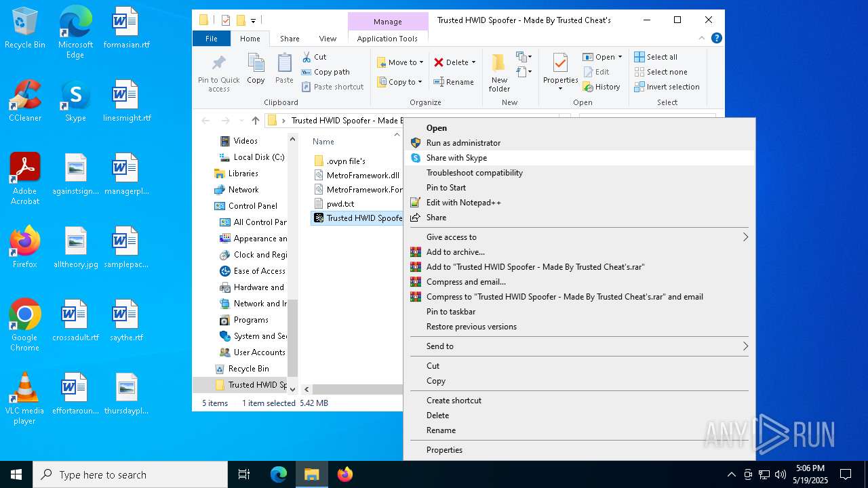Image resolution: width=868 pixels, height=488 pixels.
Task: Open VLC media player desktop shortcut
Action: coord(25,399)
